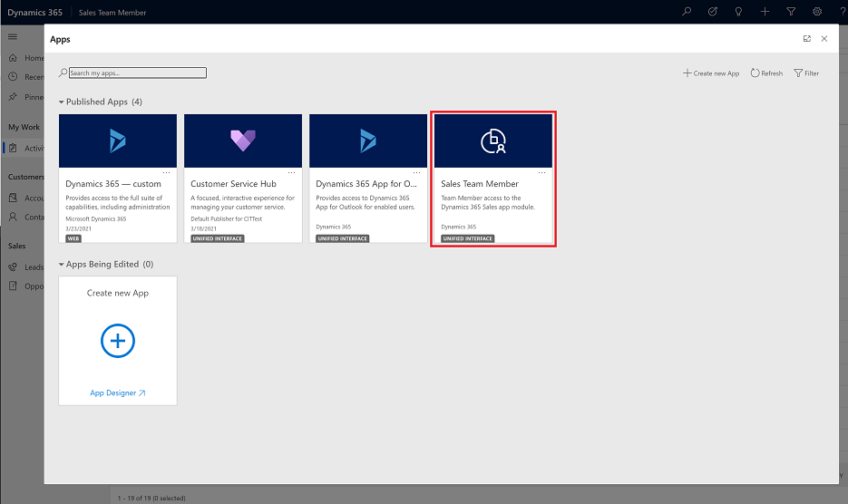The width and height of the screenshot is (848, 504).
Task: Click the Pinned pin icon in sidebar
Action: point(13,97)
